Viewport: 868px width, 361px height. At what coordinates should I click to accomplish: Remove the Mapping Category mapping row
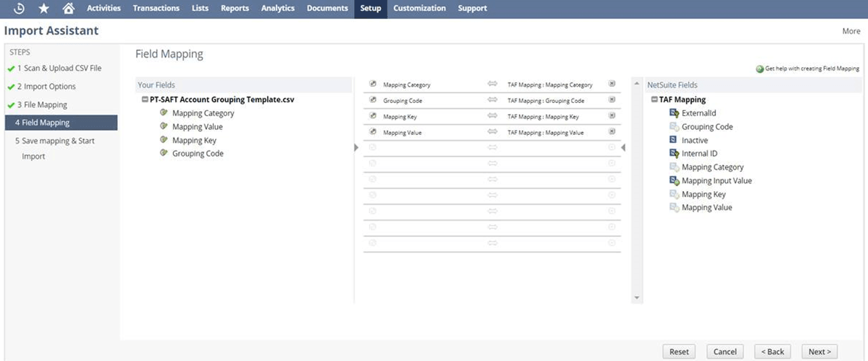click(612, 84)
